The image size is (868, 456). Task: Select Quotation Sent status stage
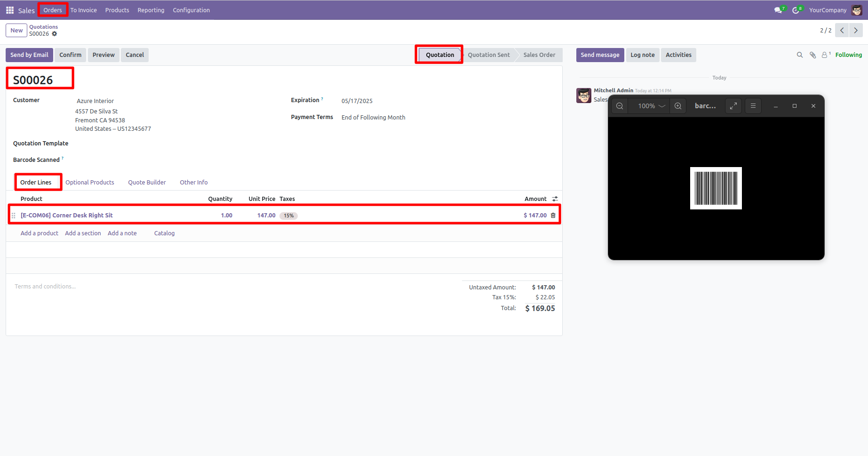tap(489, 55)
